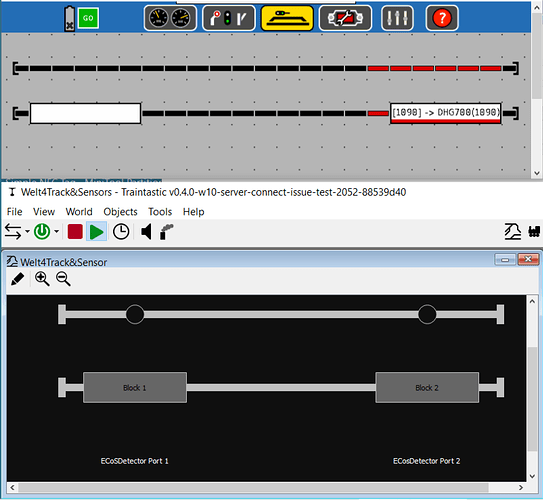Click the green run play button
Screen dimensions: 543x500
pyautogui.click(x=97, y=232)
